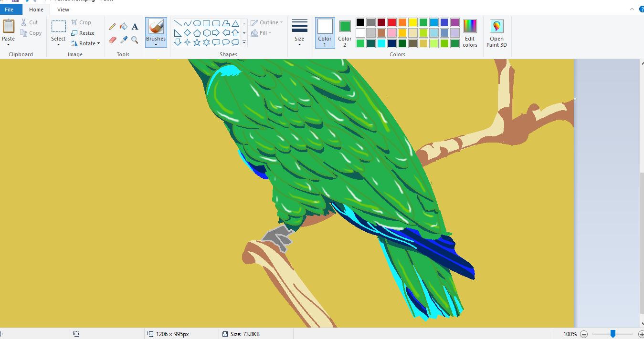644x339 pixels.
Task: Pick the Up arrow shape
Action: 235,33
